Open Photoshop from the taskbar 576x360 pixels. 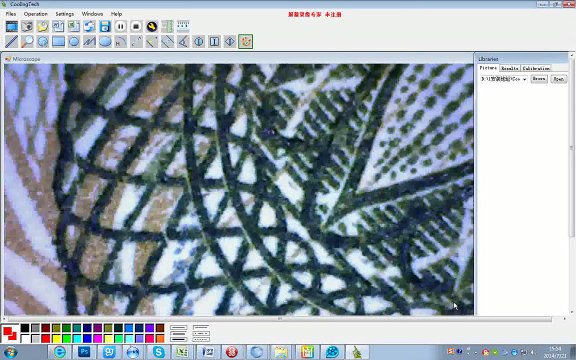84,352
